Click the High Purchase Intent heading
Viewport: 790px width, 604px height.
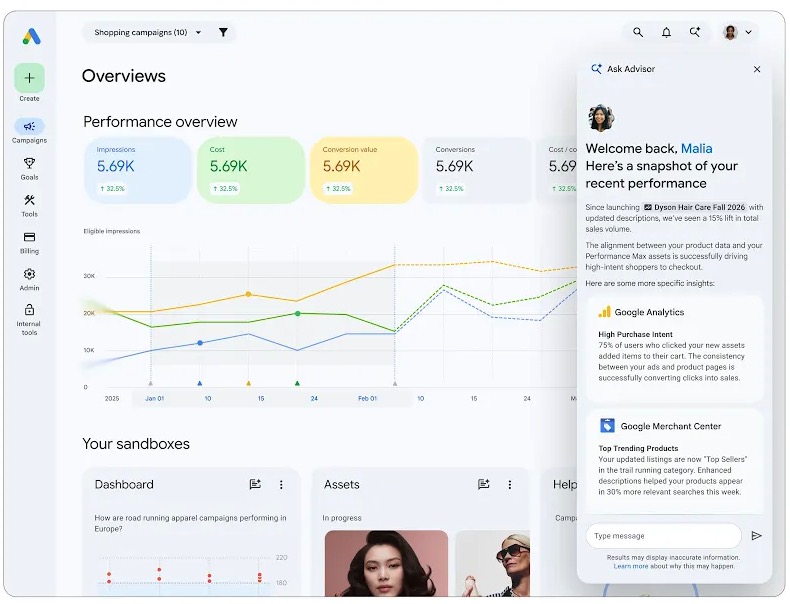click(x=635, y=334)
